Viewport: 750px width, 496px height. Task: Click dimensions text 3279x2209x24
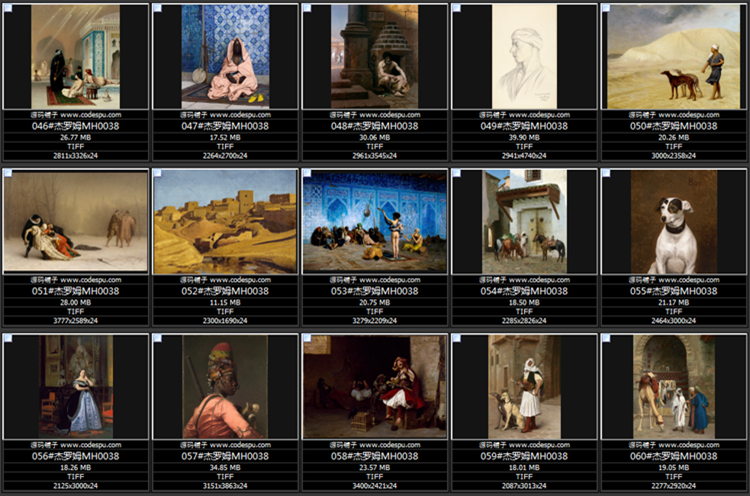click(375, 320)
